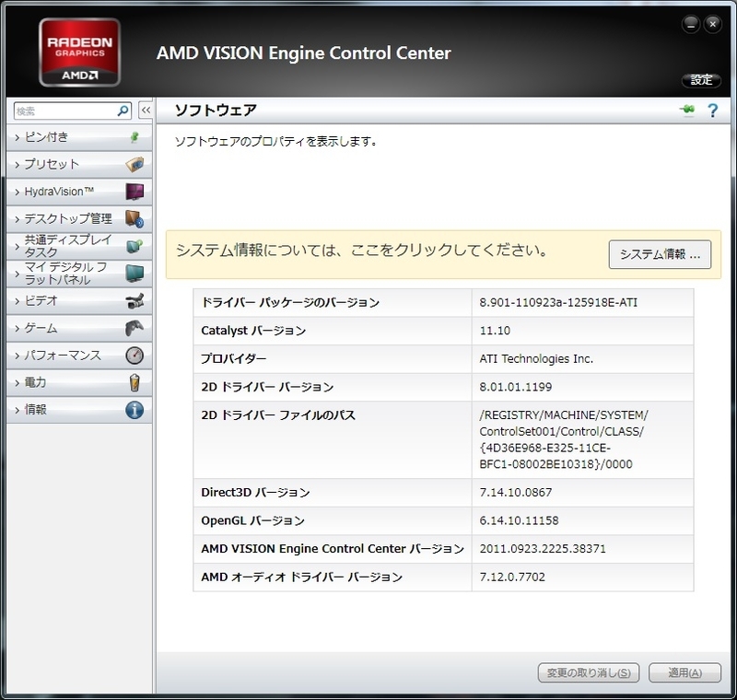737x700 pixels.
Task: Expand the 共通ディスプレイ タスク section
Action: (79, 246)
